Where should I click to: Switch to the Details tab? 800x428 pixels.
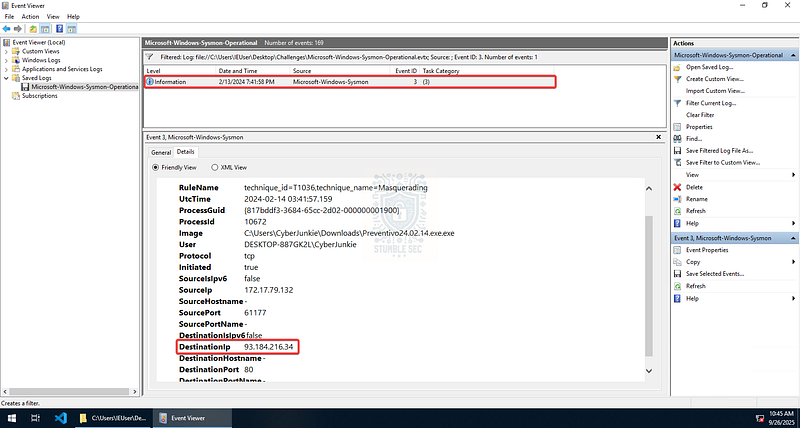(x=185, y=152)
